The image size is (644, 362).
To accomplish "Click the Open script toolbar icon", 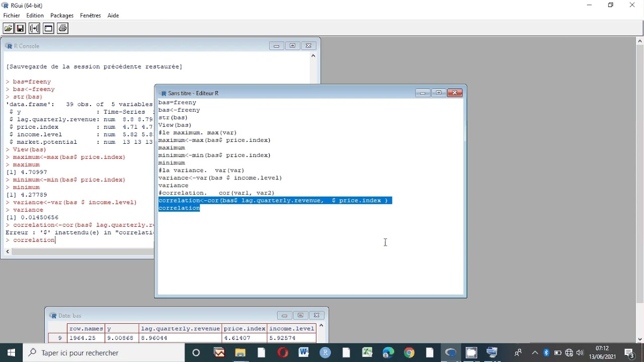I will (x=9, y=28).
